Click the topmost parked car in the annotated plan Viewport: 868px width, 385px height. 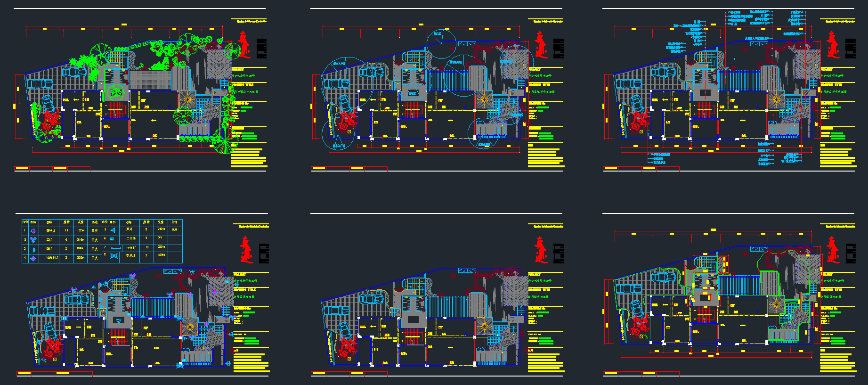tap(663, 72)
